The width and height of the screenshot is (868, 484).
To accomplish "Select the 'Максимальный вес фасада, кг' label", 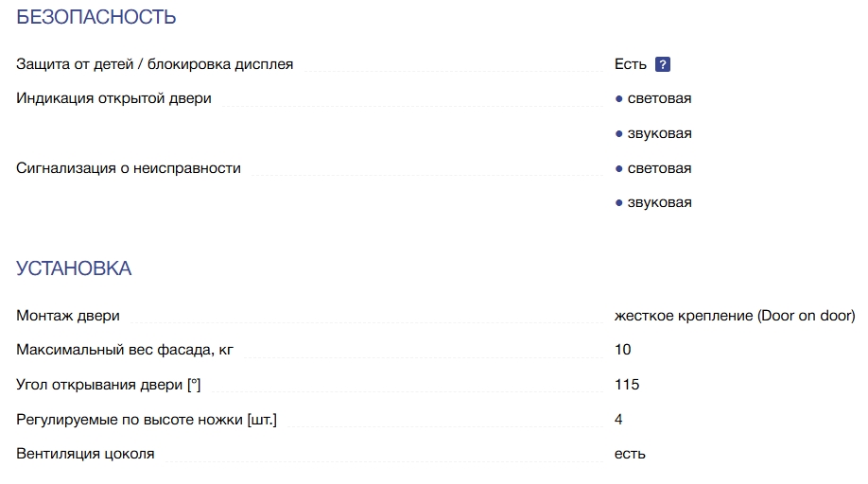I will 125,350.
